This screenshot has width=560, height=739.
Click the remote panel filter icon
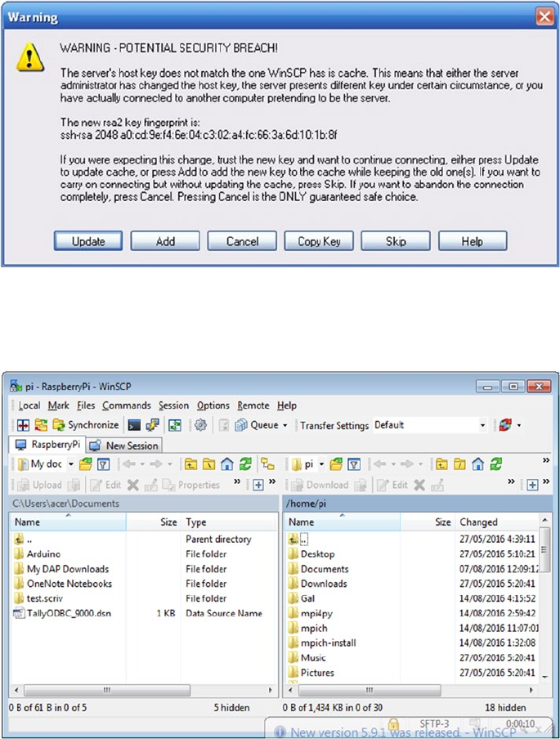(354, 464)
